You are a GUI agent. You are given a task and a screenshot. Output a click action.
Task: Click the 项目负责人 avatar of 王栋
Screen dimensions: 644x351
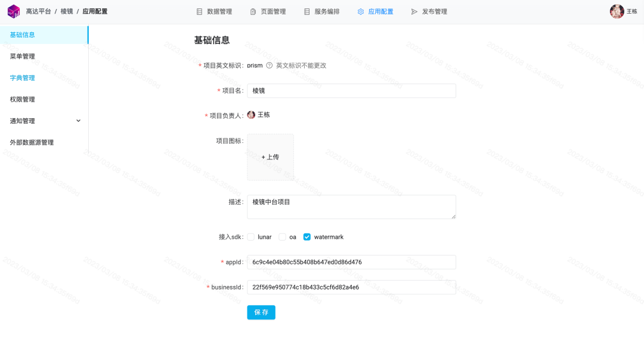252,115
